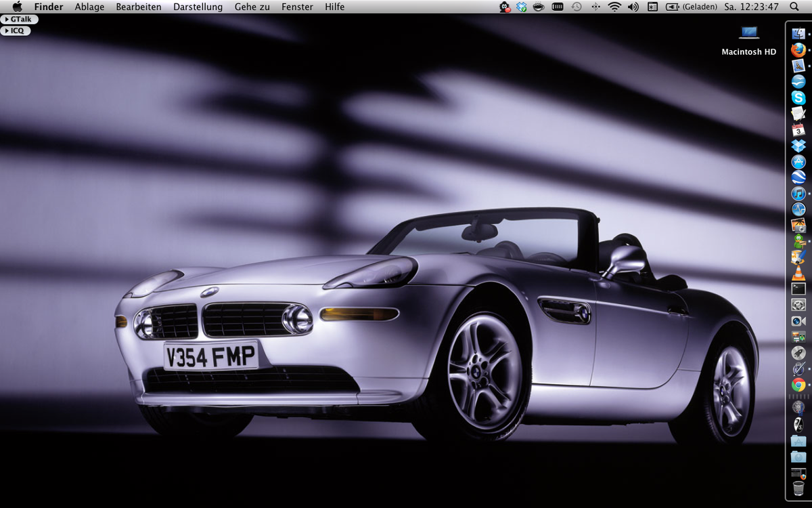Click the Wi-Fi status icon

pyautogui.click(x=614, y=7)
